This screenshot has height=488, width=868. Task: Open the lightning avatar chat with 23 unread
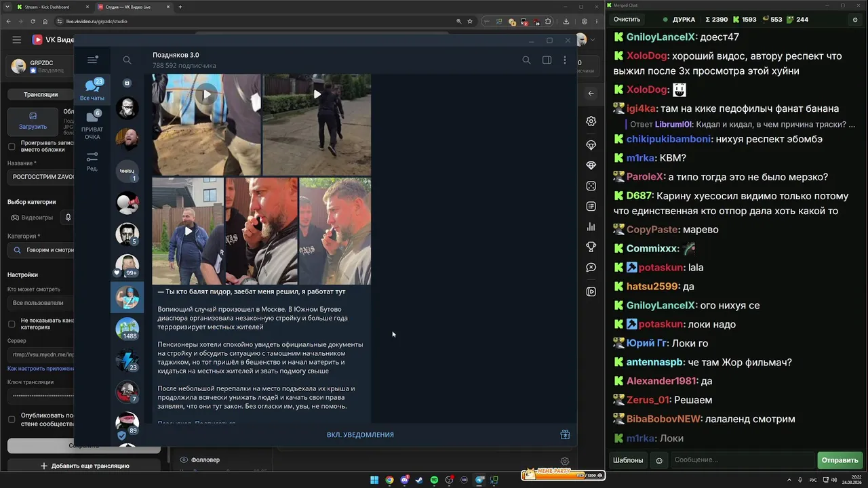pyautogui.click(x=127, y=361)
